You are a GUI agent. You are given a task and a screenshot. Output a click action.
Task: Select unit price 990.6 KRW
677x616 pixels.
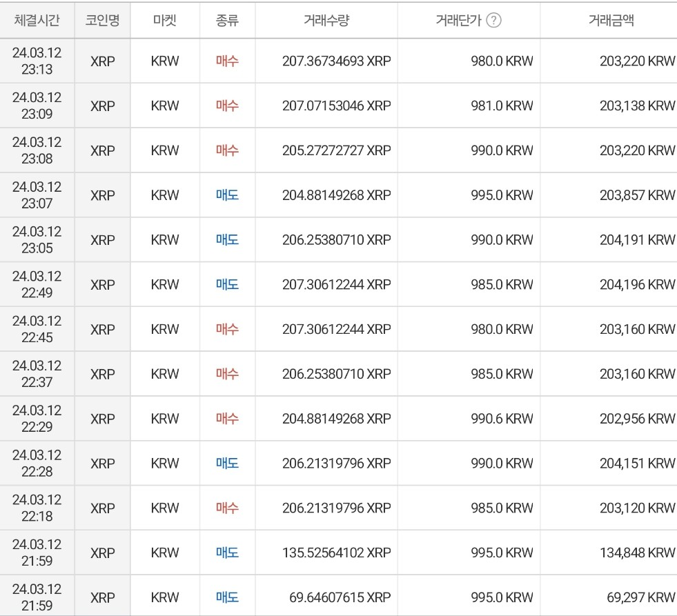502,418
